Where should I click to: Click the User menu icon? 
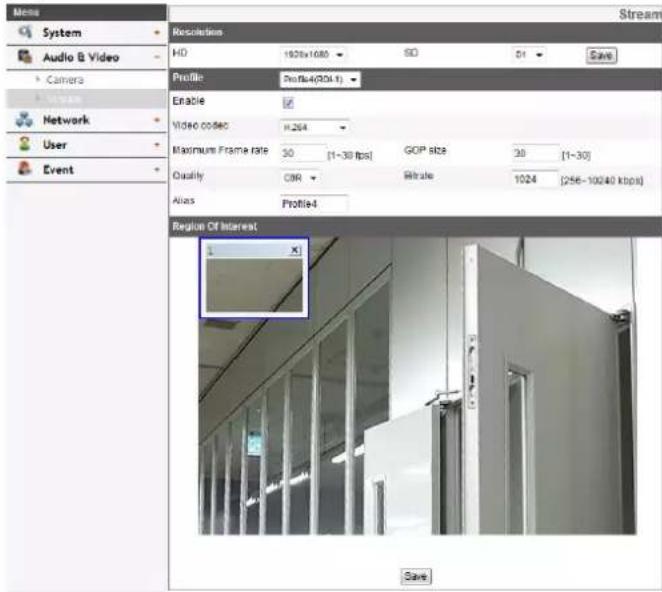24,144
